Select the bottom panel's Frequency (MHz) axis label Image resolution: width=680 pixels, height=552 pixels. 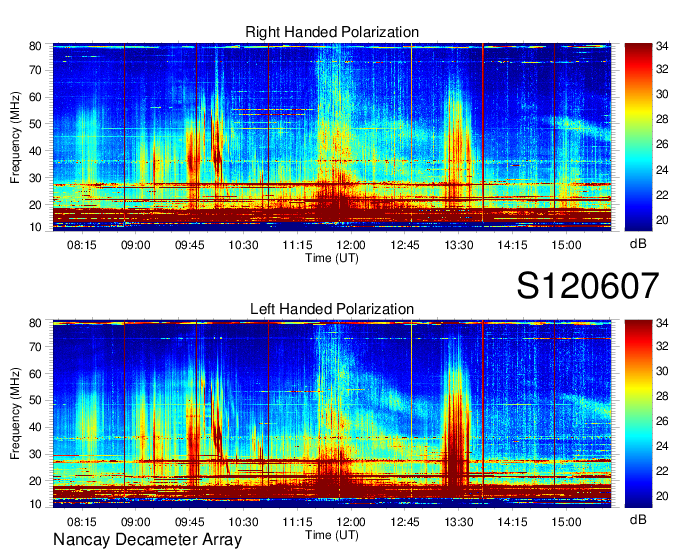(15, 414)
